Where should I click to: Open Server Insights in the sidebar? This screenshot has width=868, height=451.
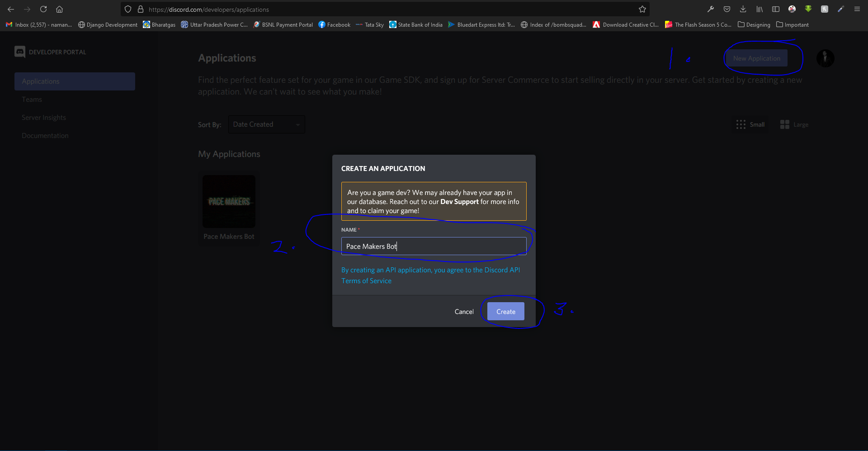[x=44, y=118]
